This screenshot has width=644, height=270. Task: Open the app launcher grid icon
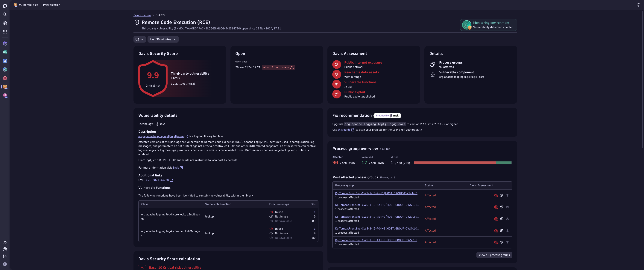pyautogui.click(x=5, y=31)
